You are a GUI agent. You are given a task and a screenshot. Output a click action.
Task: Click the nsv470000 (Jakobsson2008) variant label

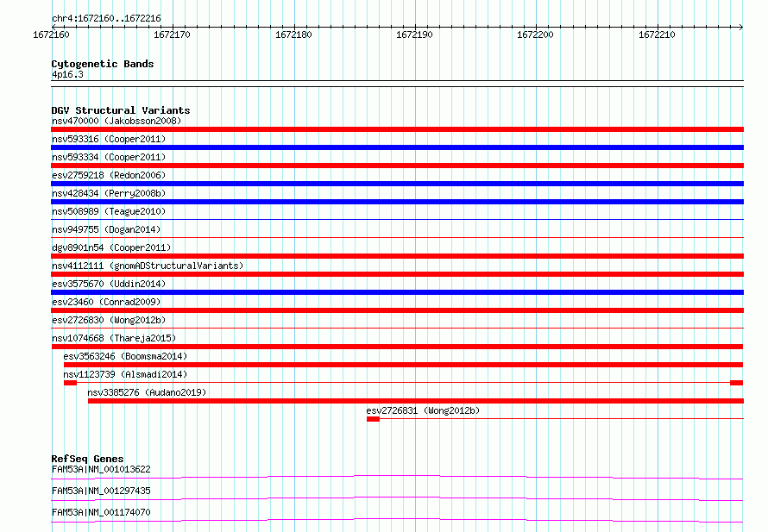[x=116, y=121]
